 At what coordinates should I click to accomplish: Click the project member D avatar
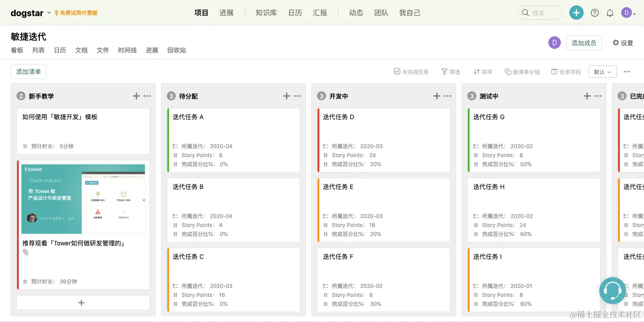tap(555, 43)
